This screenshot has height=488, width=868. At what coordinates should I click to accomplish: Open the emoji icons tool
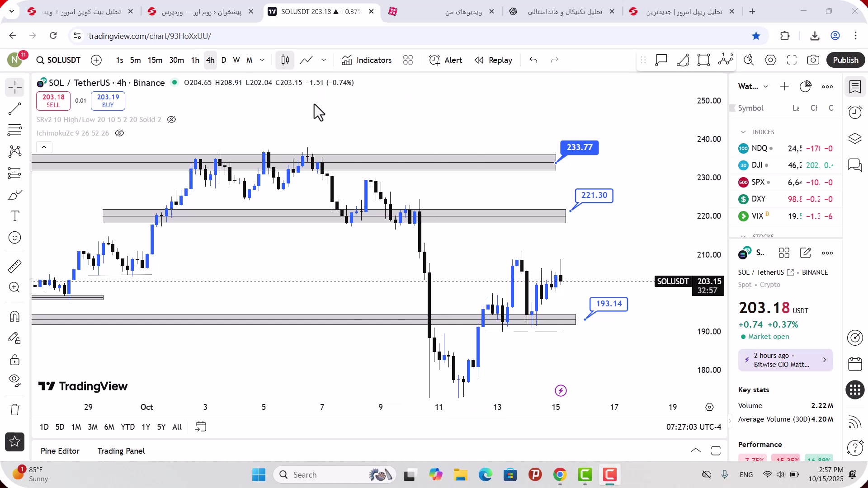pyautogui.click(x=14, y=238)
